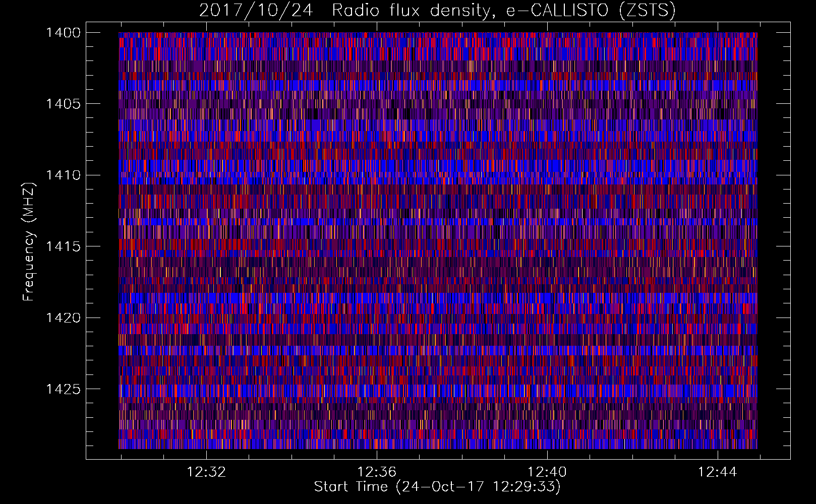Click the 'Frequency (MHZ)' vertical axis title
Screen dimensions: 816x504
click(29, 241)
